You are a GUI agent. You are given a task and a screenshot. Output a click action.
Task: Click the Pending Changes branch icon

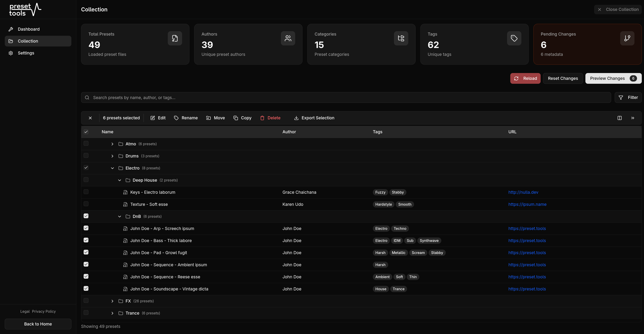pos(627,38)
